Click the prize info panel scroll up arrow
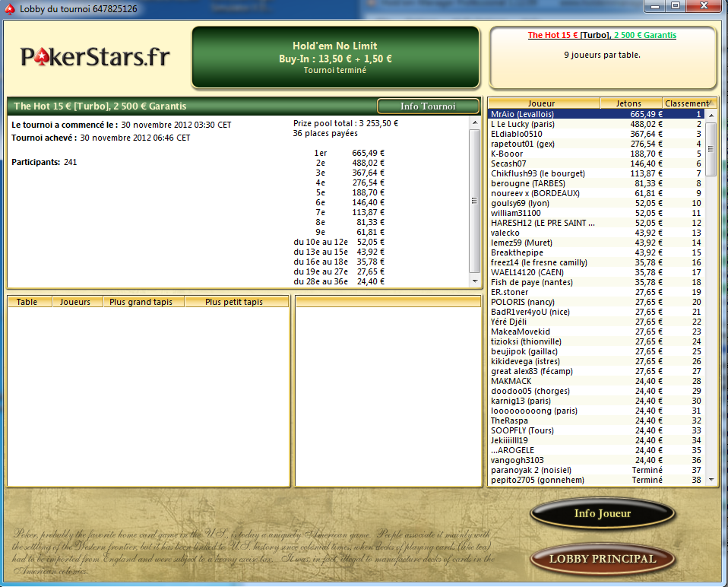Screen dimensions: 728x587 (474, 122)
